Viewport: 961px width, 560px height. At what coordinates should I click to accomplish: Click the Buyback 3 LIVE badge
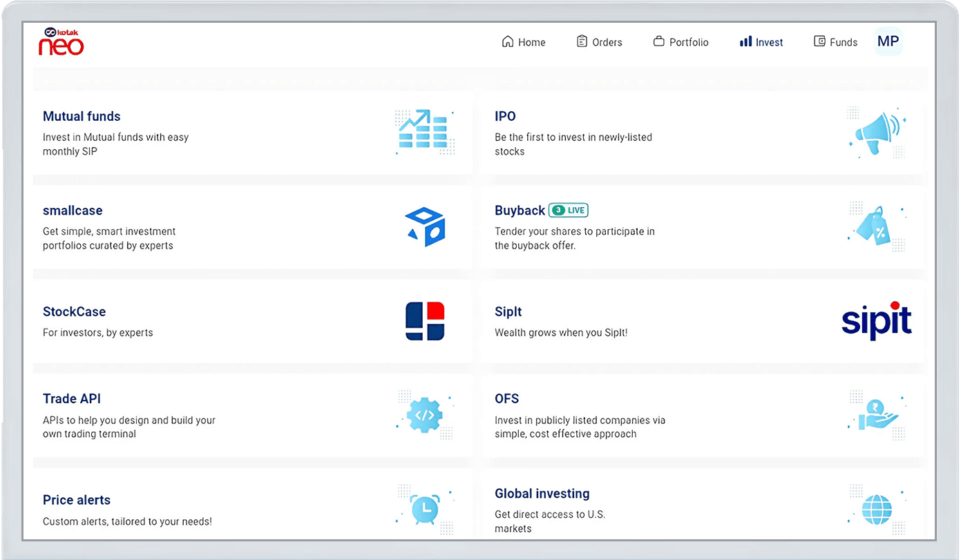(569, 211)
